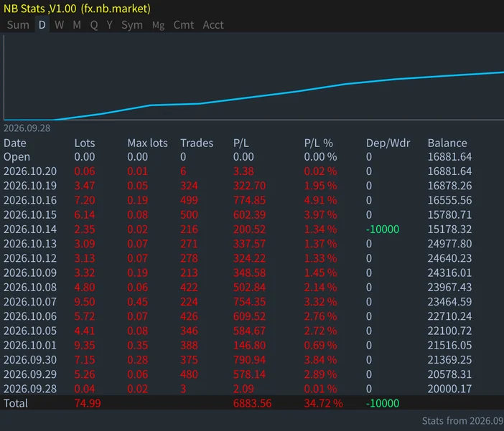Click the blue balance curve in chart
The image size is (504, 431).
[254, 96]
